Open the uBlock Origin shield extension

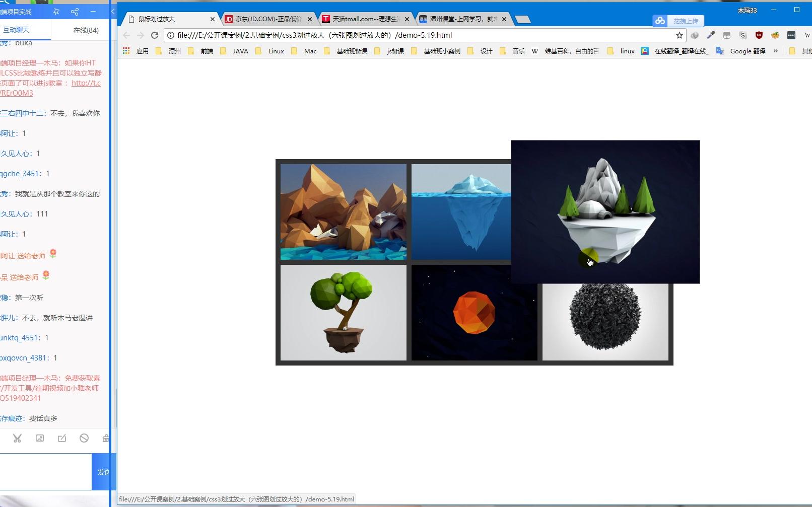(x=759, y=35)
